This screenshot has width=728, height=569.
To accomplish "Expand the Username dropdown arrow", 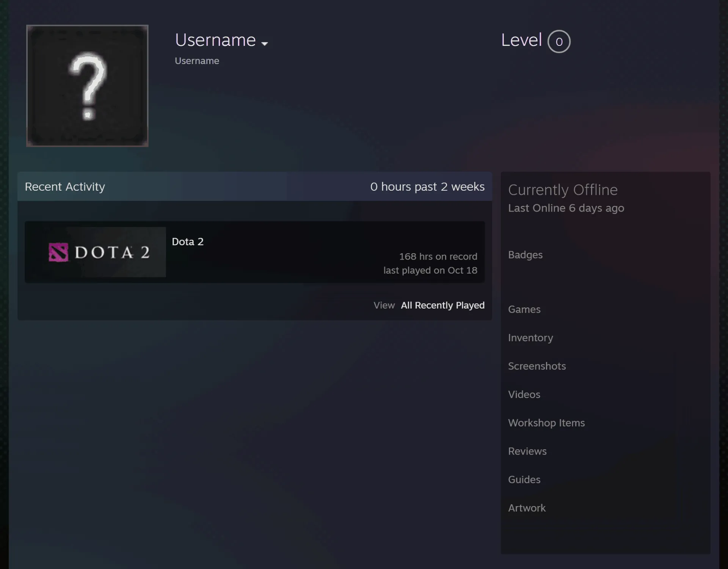I will pos(265,44).
